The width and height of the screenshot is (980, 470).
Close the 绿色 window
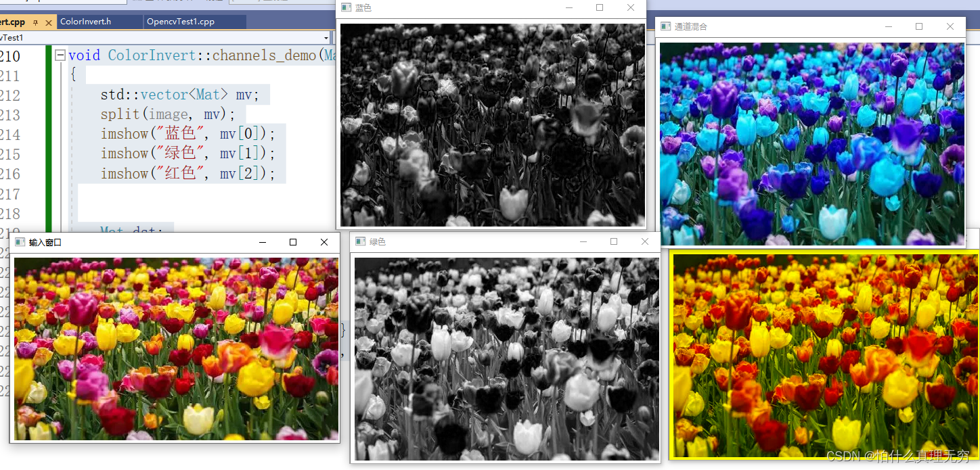coord(645,241)
